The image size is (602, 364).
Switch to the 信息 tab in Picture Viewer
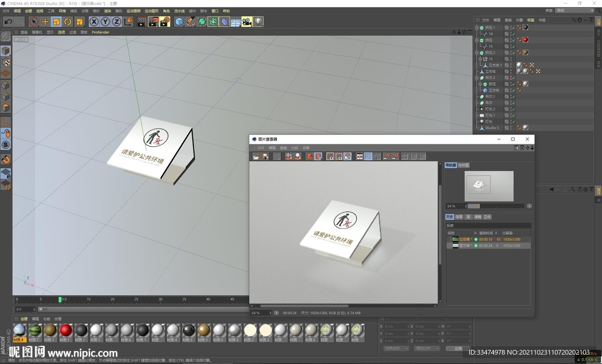coord(459,217)
